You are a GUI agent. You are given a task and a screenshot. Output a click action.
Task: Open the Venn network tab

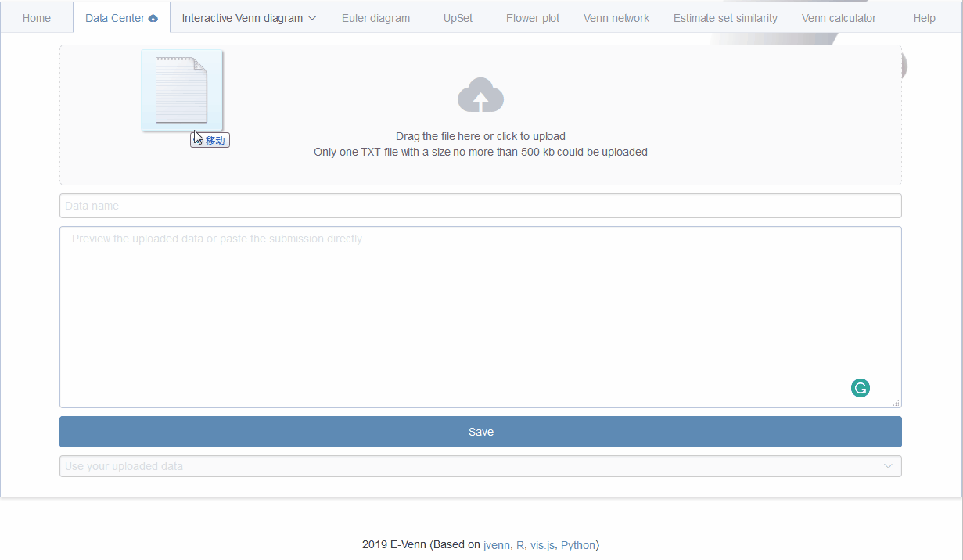pyautogui.click(x=616, y=18)
